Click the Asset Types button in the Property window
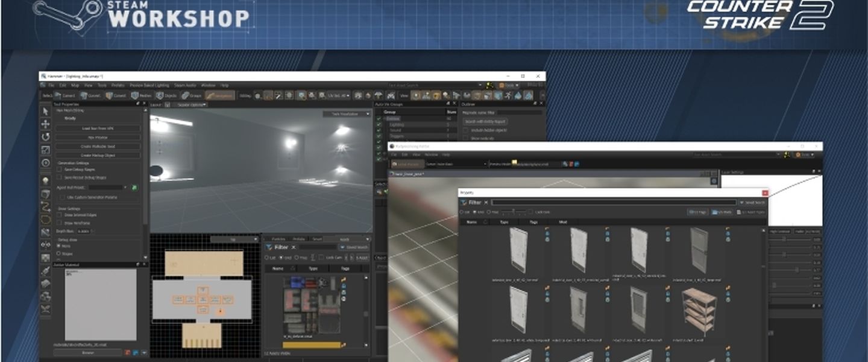 751,212
